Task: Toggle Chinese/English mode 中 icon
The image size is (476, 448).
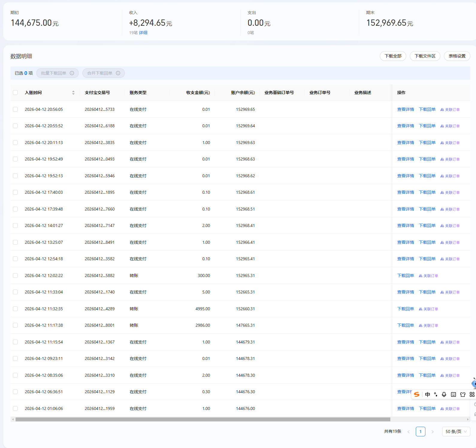Action: pyautogui.click(x=427, y=394)
